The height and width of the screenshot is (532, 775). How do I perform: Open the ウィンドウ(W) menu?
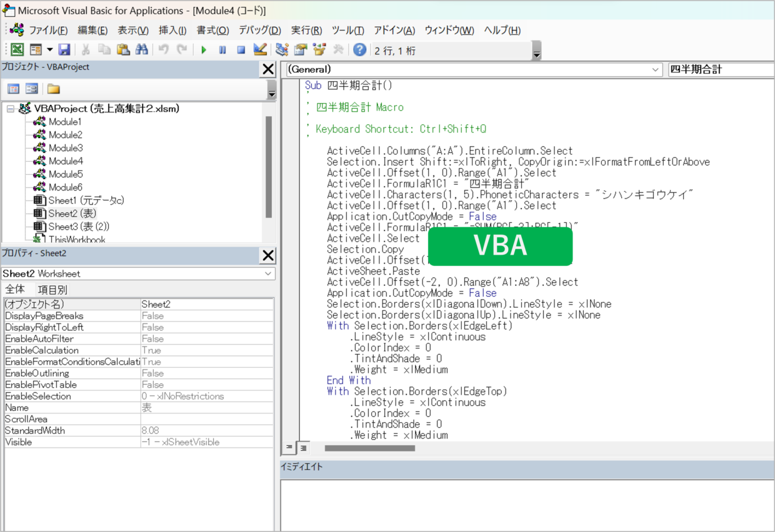click(x=449, y=30)
